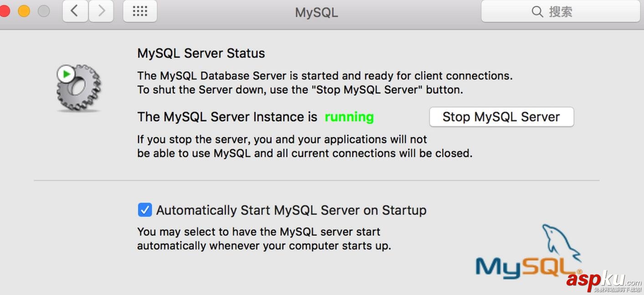Click the forward navigation arrow
The width and height of the screenshot is (644, 295).
click(101, 11)
